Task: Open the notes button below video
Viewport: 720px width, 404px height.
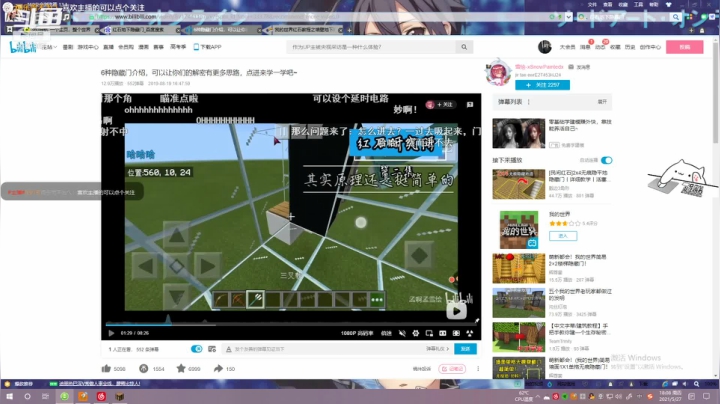Action: (x=452, y=369)
